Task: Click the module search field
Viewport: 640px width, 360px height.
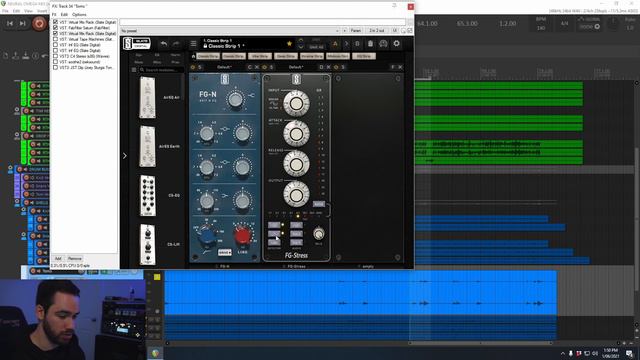Action: [162, 70]
